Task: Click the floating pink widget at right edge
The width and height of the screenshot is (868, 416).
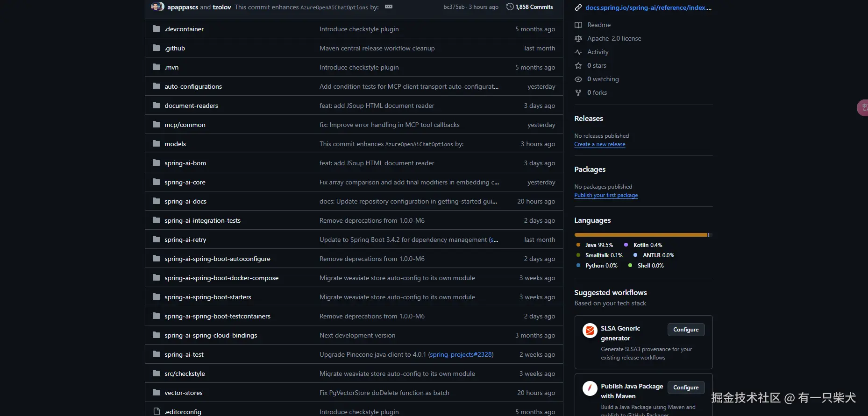Action: 862,107
